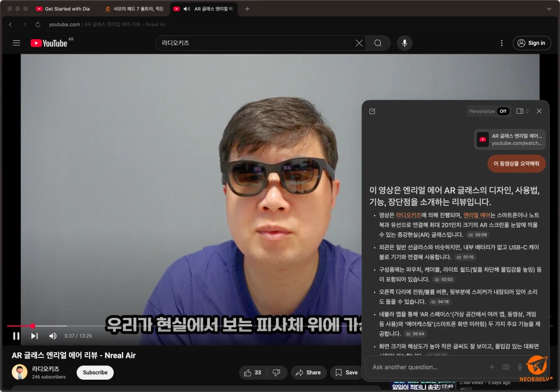Click the camera screenshot icon in chat input
560x392 pixels.
click(506, 367)
